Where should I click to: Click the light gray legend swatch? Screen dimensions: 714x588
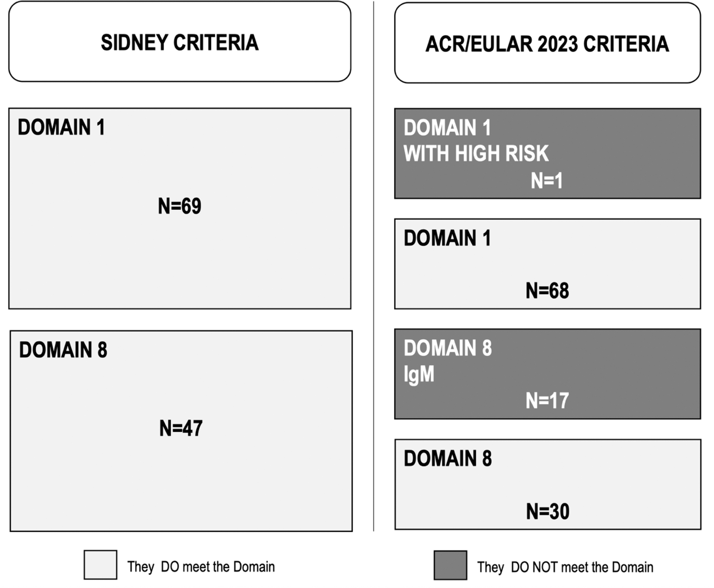[x=100, y=565]
